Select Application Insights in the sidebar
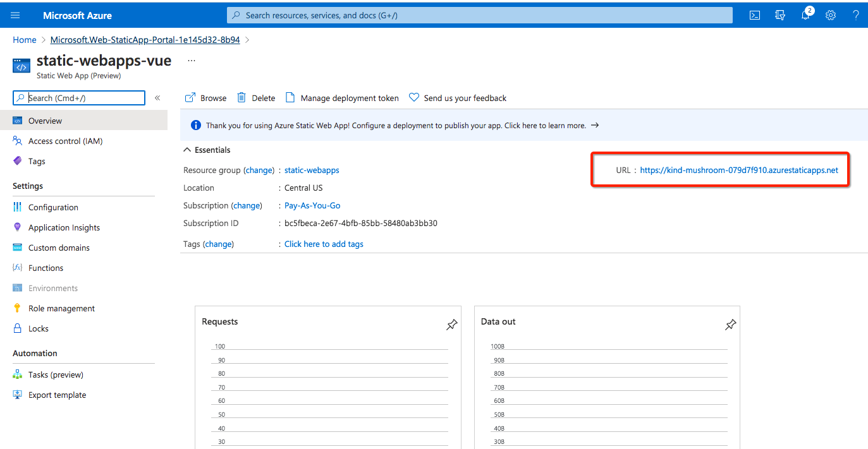The width and height of the screenshot is (868, 449). click(x=64, y=227)
